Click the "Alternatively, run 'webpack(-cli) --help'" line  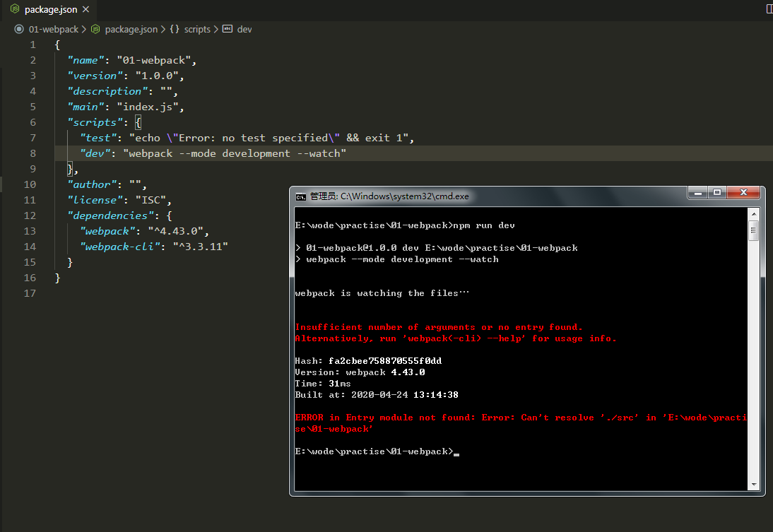pos(456,338)
